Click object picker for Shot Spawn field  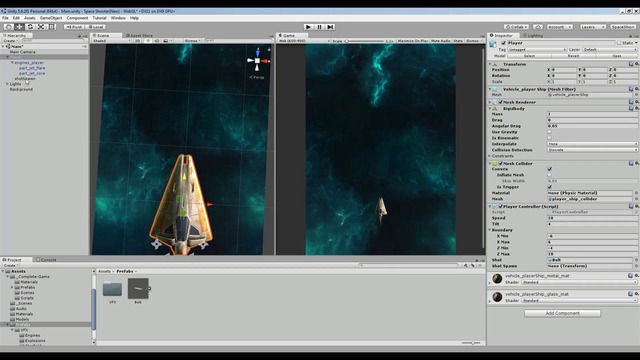point(636,266)
